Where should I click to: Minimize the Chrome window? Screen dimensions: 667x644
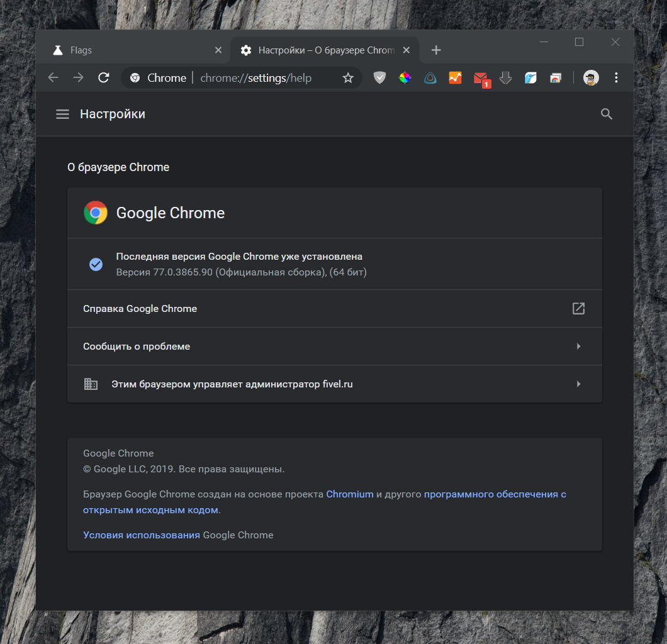tap(544, 42)
